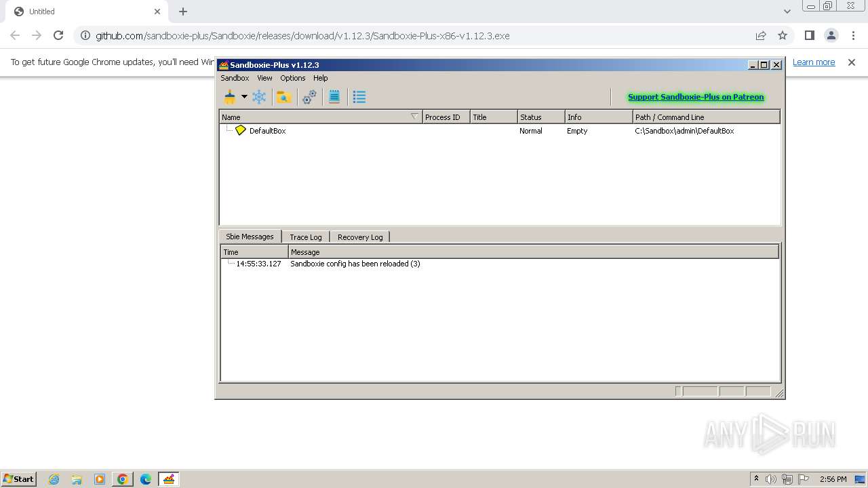Viewport: 868px width, 488px height.
Task: Sort by the Title column header
Action: (494, 117)
